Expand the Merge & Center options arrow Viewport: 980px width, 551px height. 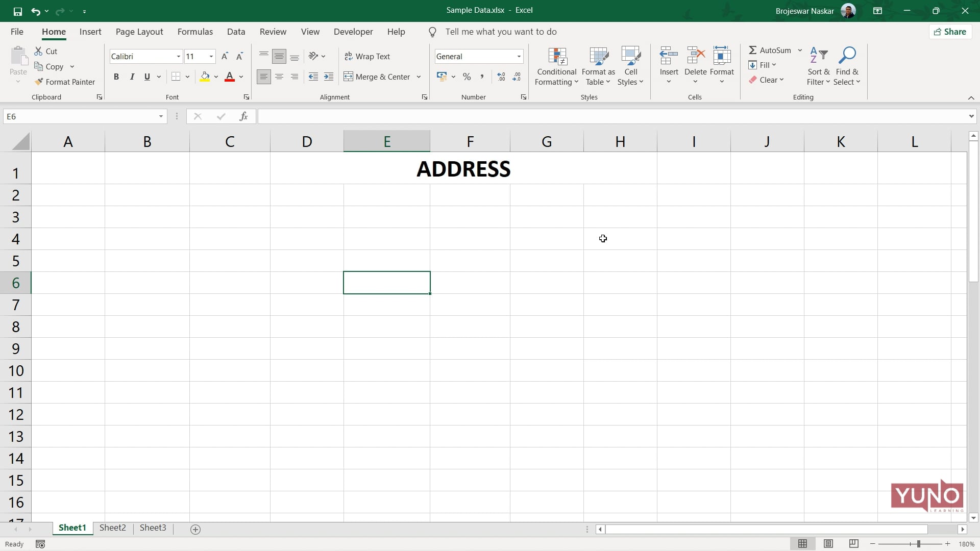(419, 77)
